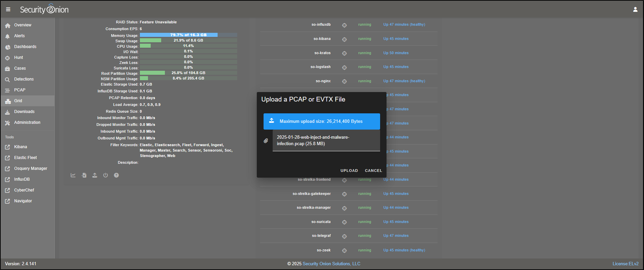Click the crosshair icon for so-suricata

pyautogui.click(x=344, y=222)
